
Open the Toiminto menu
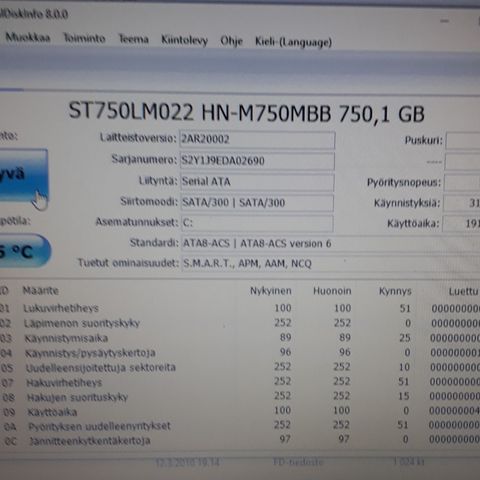tap(84, 38)
